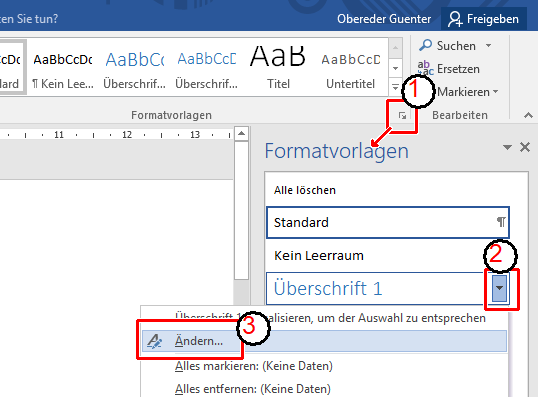This screenshot has width=538, height=397.
Task: Click the Ersetzen replace icon
Action: 425,68
